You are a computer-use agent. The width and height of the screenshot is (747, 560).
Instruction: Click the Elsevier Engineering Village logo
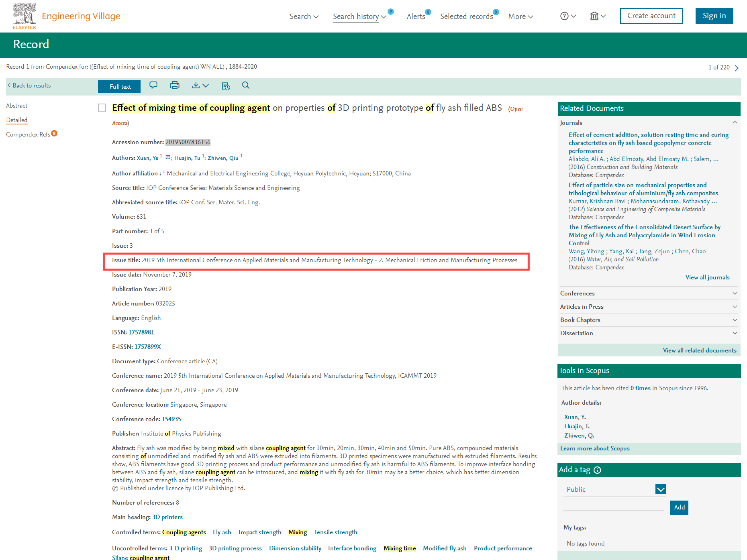66,16
